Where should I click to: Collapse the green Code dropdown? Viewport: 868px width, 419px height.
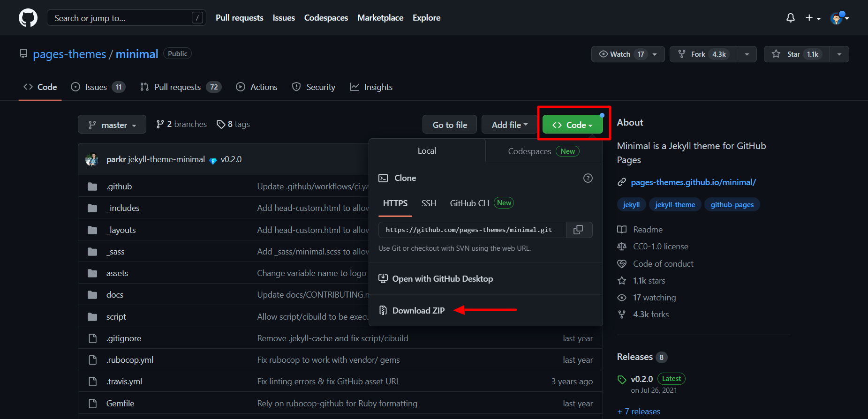(x=573, y=125)
